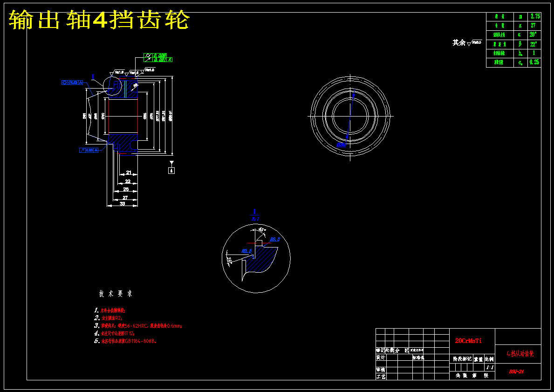Select technical requirement line 2 with 'R2'
The image size is (554, 392).
pos(108,318)
